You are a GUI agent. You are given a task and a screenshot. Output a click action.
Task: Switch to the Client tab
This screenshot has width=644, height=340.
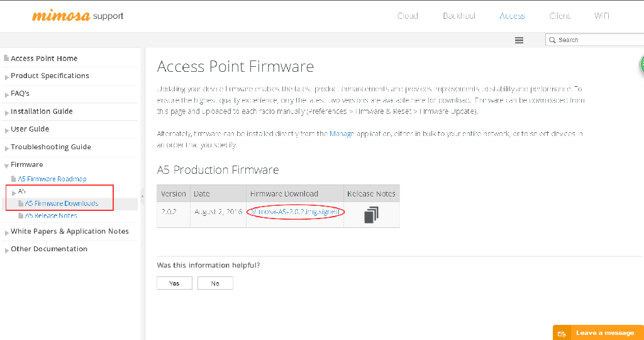560,16
